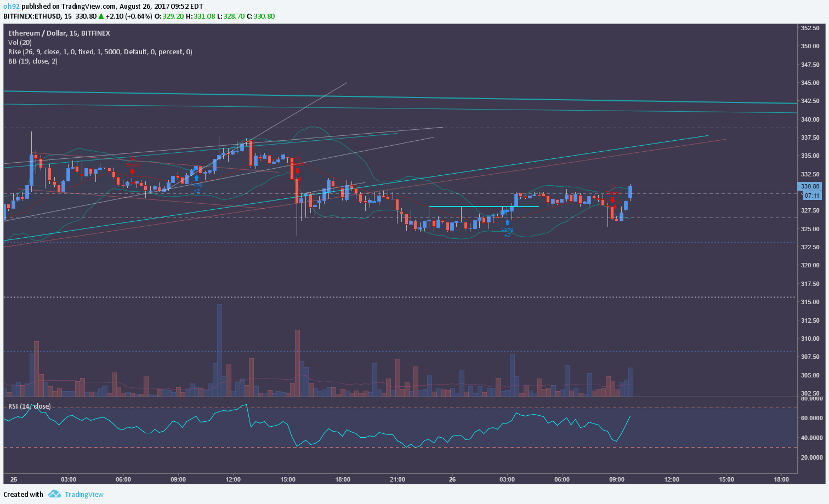Click the 20.0000 RSI axis label
Screen dimensions: 829x504
811,457
